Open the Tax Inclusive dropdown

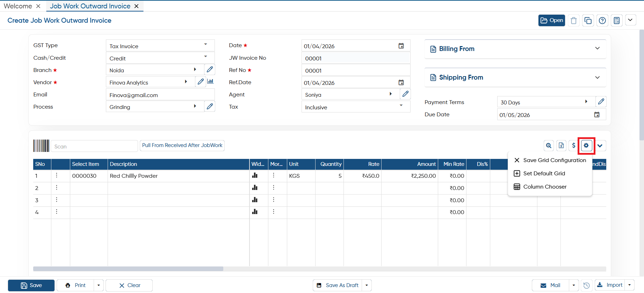pyautogui.click(x=356, y=107)
